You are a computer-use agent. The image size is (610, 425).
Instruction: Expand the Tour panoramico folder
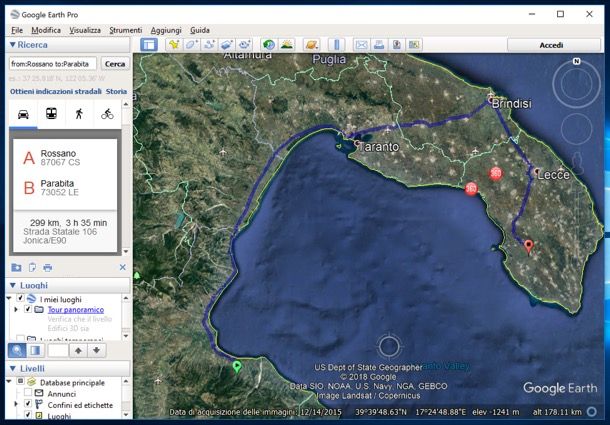coord(16,309)
